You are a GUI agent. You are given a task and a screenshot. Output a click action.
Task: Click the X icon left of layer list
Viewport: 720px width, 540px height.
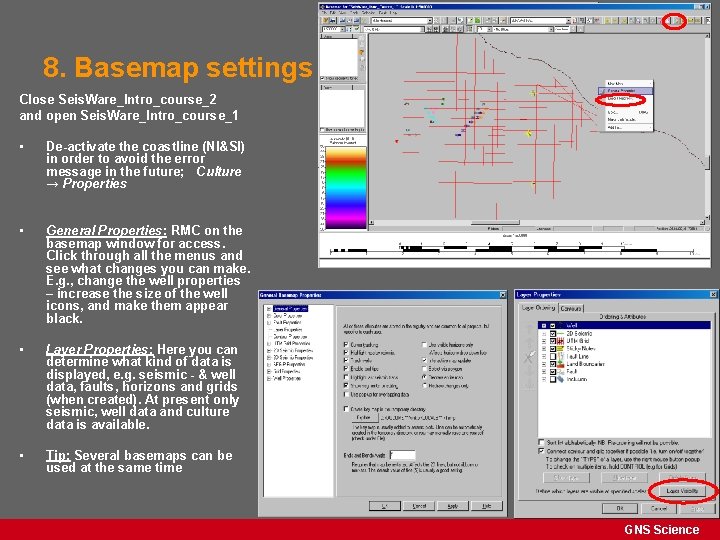(x=529, y=357)
